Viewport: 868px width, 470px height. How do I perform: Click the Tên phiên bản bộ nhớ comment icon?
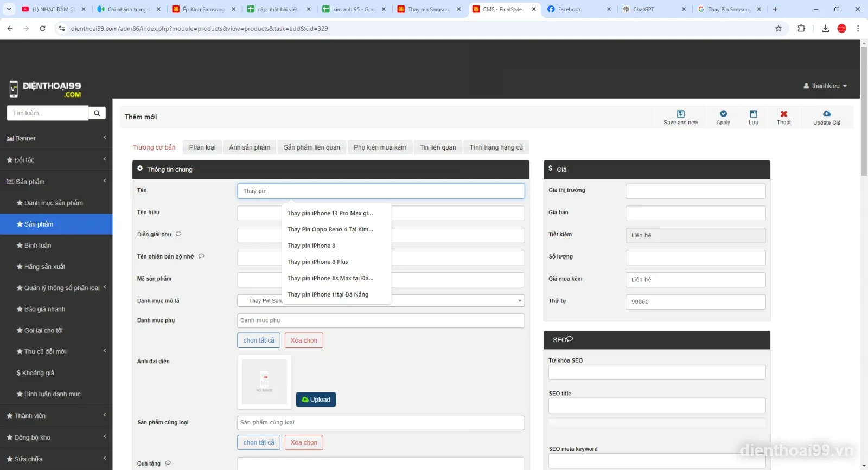click(201, 256)
